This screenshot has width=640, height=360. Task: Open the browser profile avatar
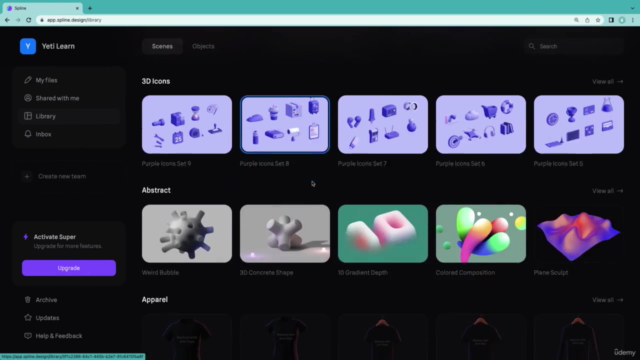click(622, 20)
